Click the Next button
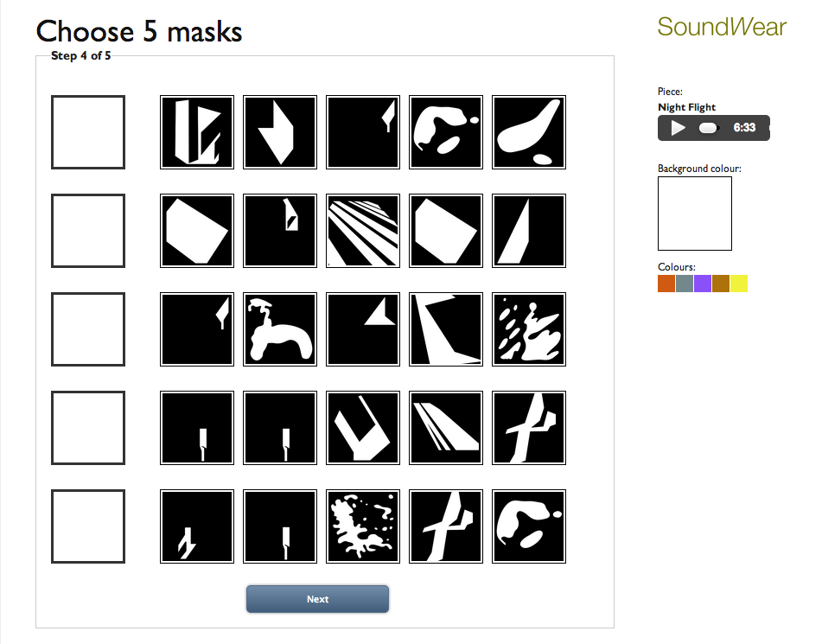The width and height of the screenshot is (822, 644). [318, 599]
